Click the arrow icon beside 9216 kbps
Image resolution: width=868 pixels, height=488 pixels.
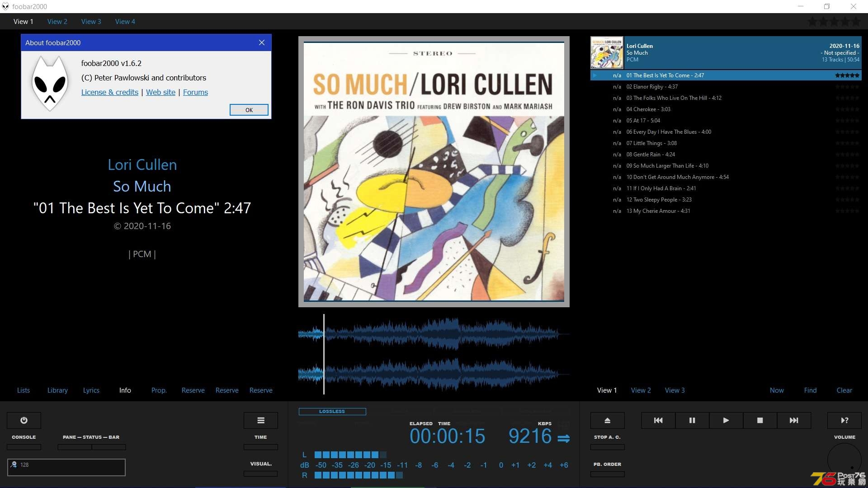pyautogui.click(x=563, y=438)
